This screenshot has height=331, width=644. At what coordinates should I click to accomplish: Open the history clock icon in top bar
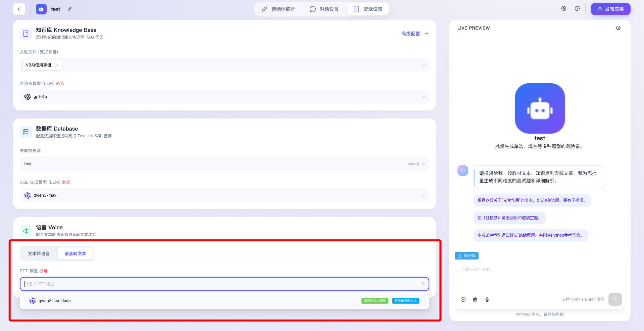[577, 9]
